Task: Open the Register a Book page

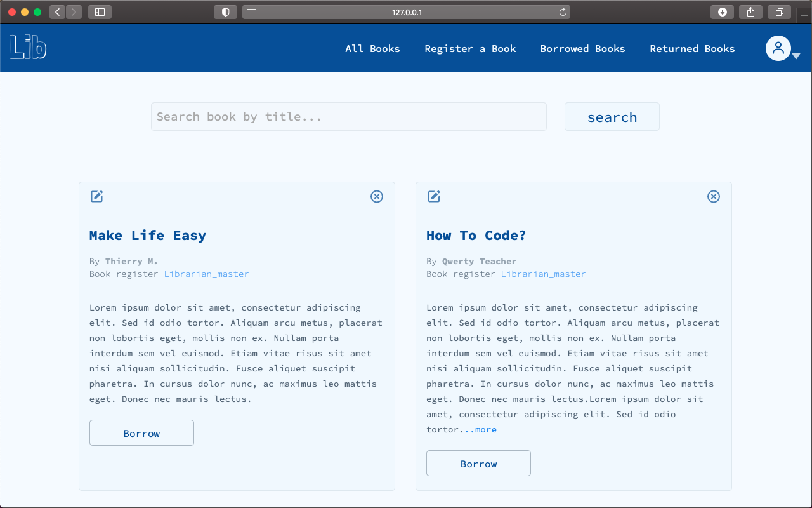Action: tap(470, 48)
